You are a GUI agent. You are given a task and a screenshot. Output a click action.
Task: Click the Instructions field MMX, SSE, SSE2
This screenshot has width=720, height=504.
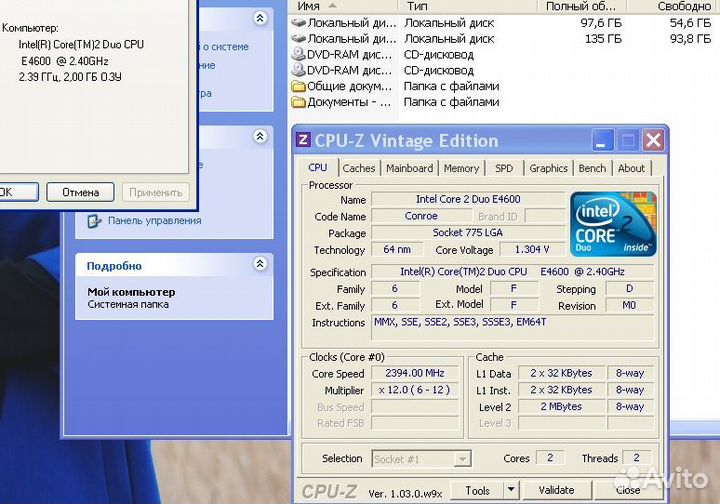click(x=512, y=328)
